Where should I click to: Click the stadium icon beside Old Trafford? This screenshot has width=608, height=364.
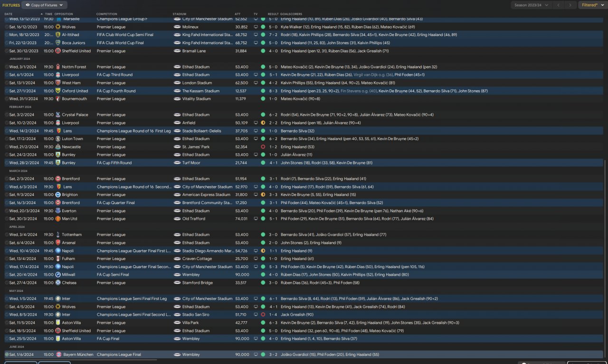pyautogui.click(x=177, y=219)
